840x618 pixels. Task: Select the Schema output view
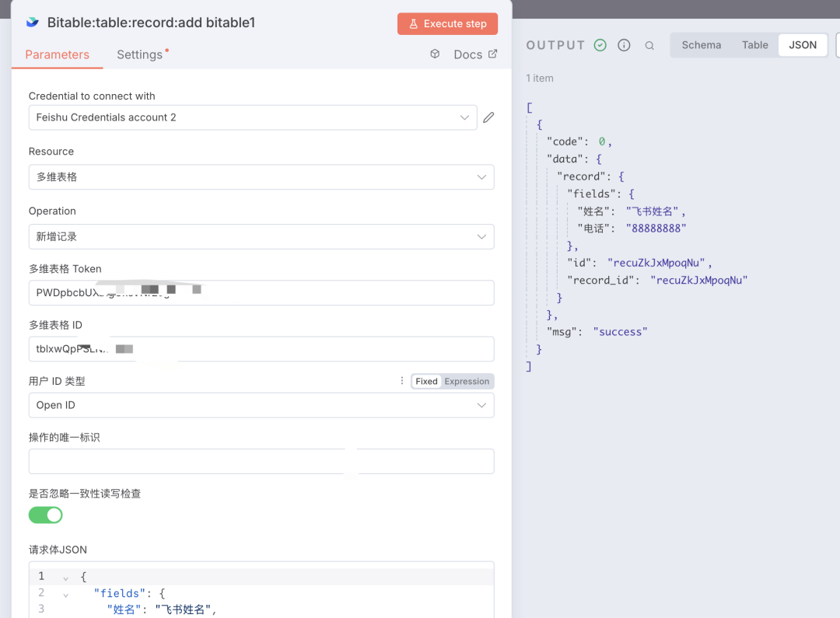point(701,45)
